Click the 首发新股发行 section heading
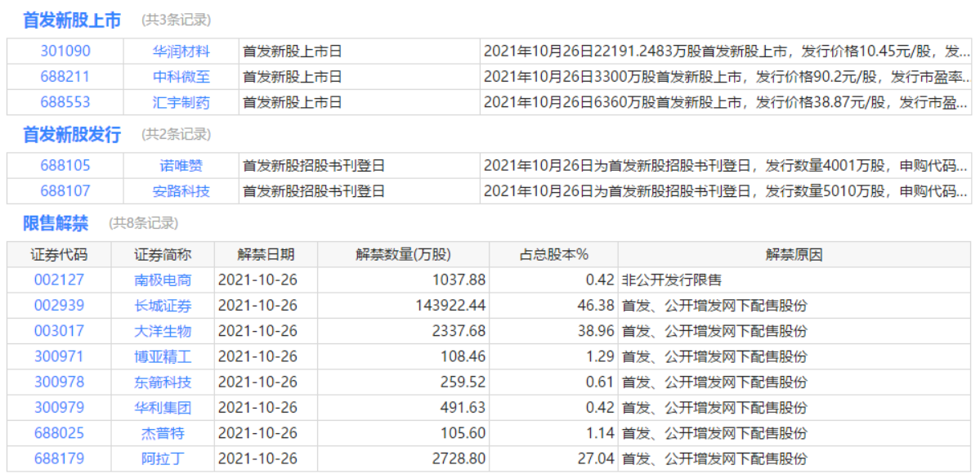This screenshot has width=980, height=474. pos(72,135)
